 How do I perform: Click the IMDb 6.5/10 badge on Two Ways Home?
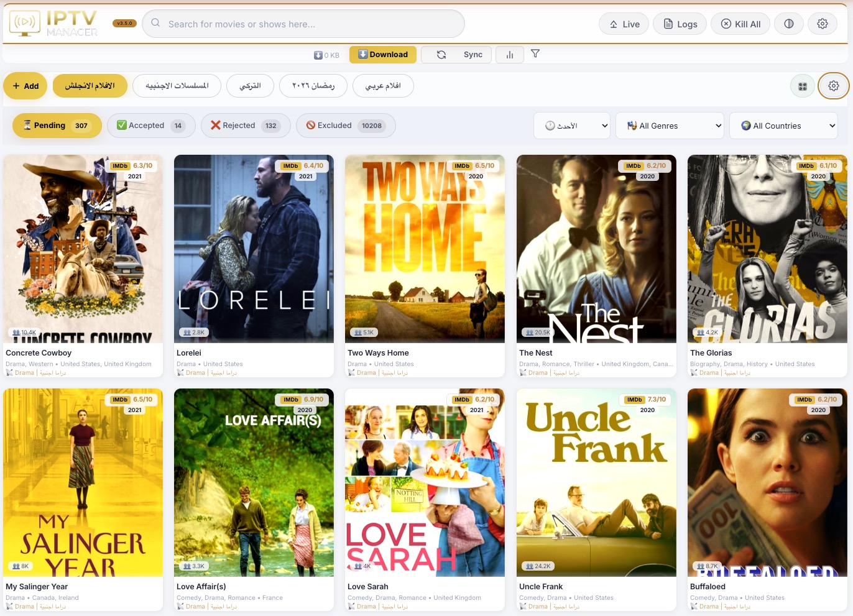[x=474, y=166]
